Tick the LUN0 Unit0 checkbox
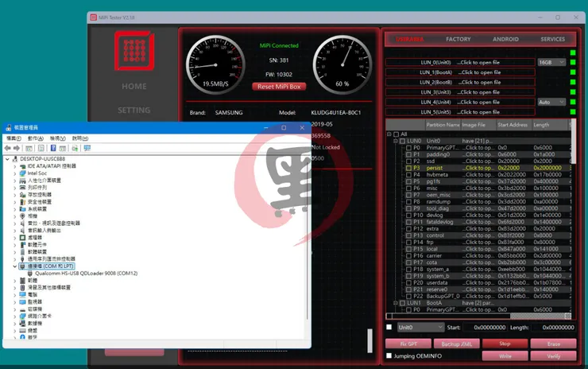Screen dimensions: 588x369 point(402,141)
